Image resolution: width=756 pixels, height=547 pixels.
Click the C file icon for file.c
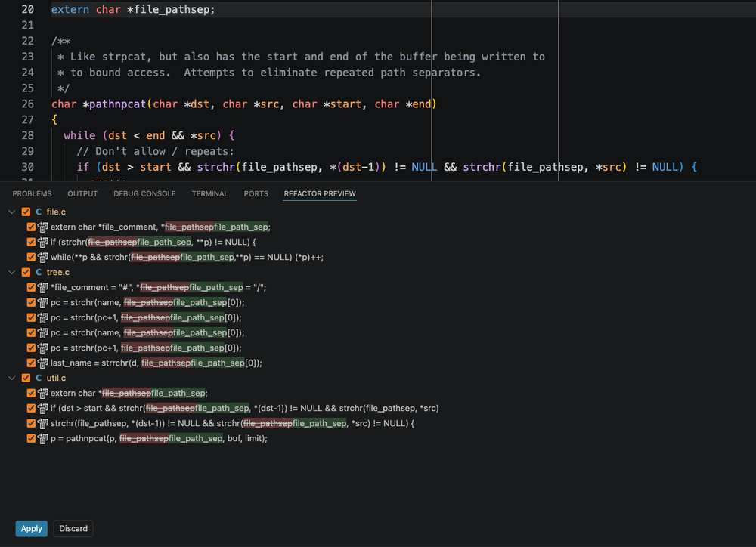click(x=39, y=212)
